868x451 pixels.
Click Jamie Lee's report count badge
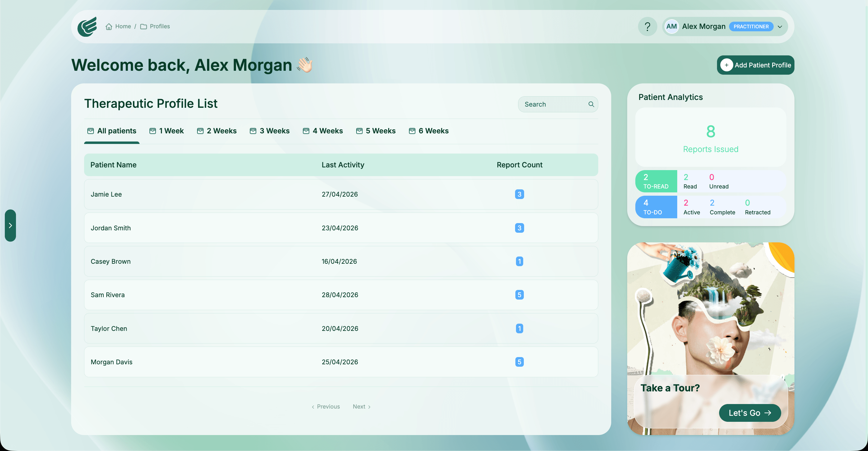tap(519, 194)
